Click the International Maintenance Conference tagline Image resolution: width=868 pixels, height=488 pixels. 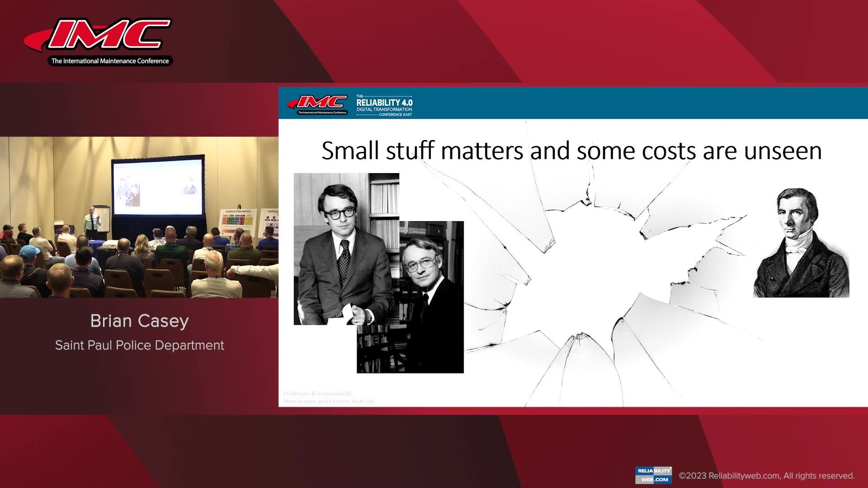(x=110, y=61)
